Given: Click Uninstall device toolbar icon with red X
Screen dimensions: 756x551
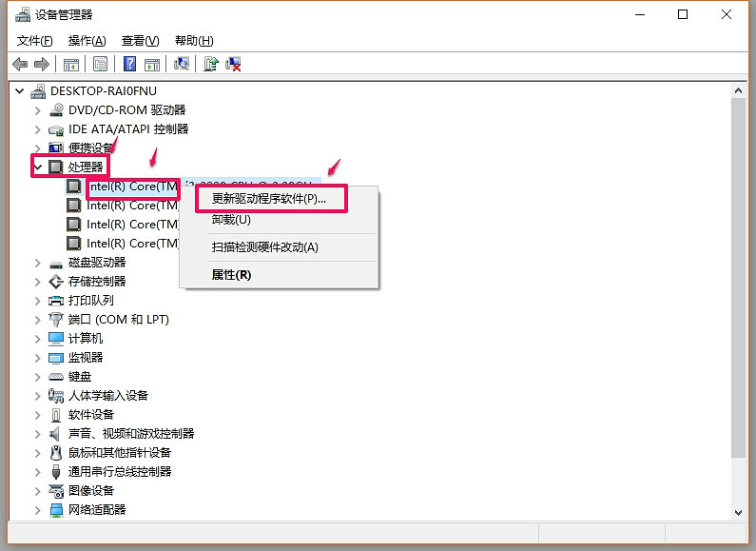Looking at the screenshot, I should (233, 64).
